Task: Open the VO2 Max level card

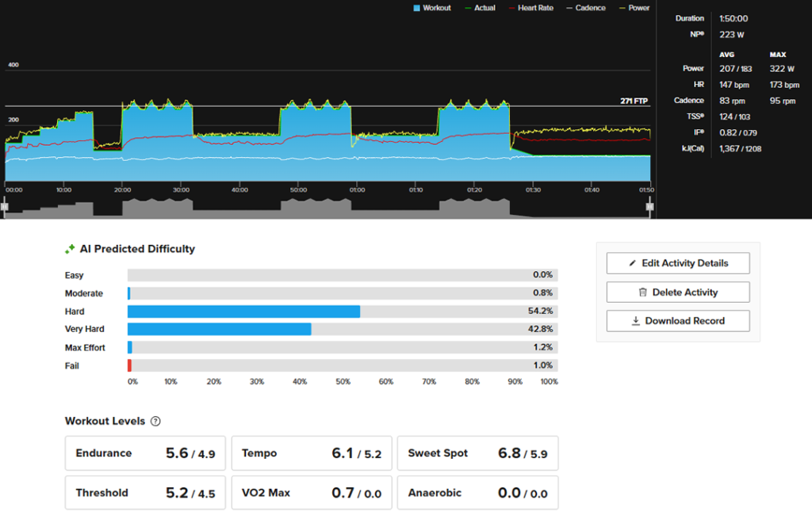Action: click(311, 493)
